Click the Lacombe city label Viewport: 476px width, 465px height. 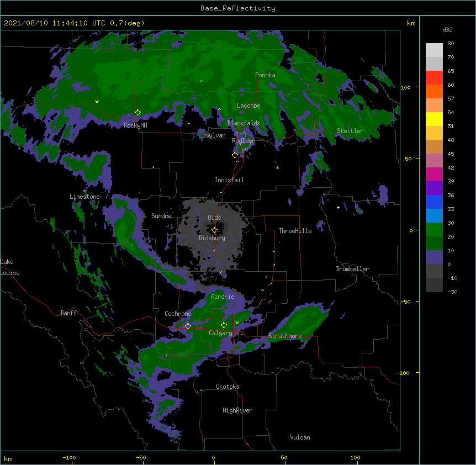tap(248, 105)
